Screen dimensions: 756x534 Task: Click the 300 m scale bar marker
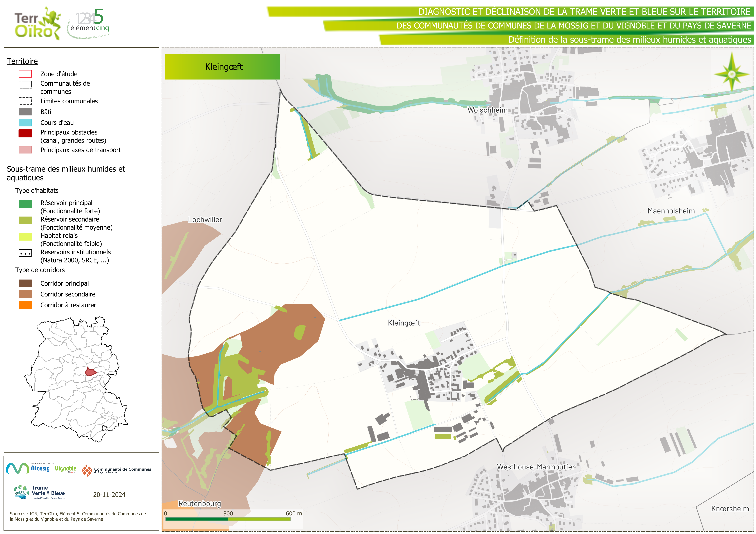tap(228, 514)
